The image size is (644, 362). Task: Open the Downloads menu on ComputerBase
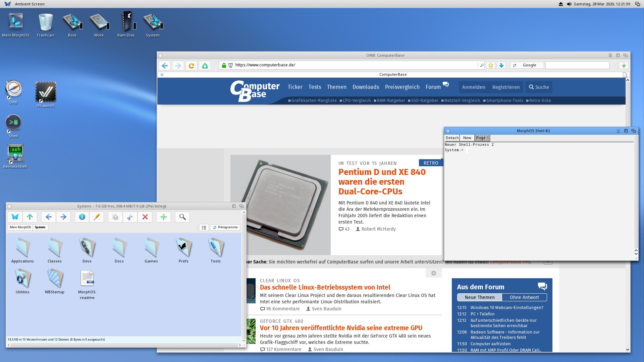tap(366, 87)
